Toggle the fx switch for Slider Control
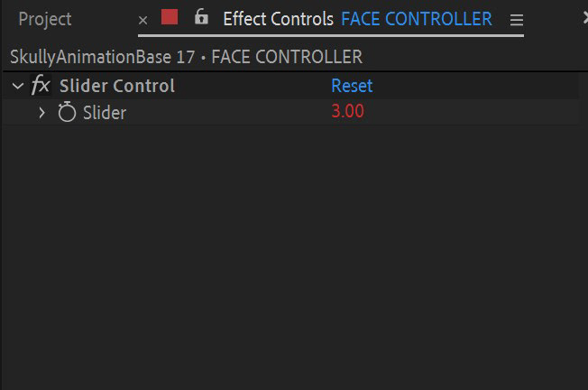The height and width of the screenshot is (390, 588). click(x=41, y=85)
